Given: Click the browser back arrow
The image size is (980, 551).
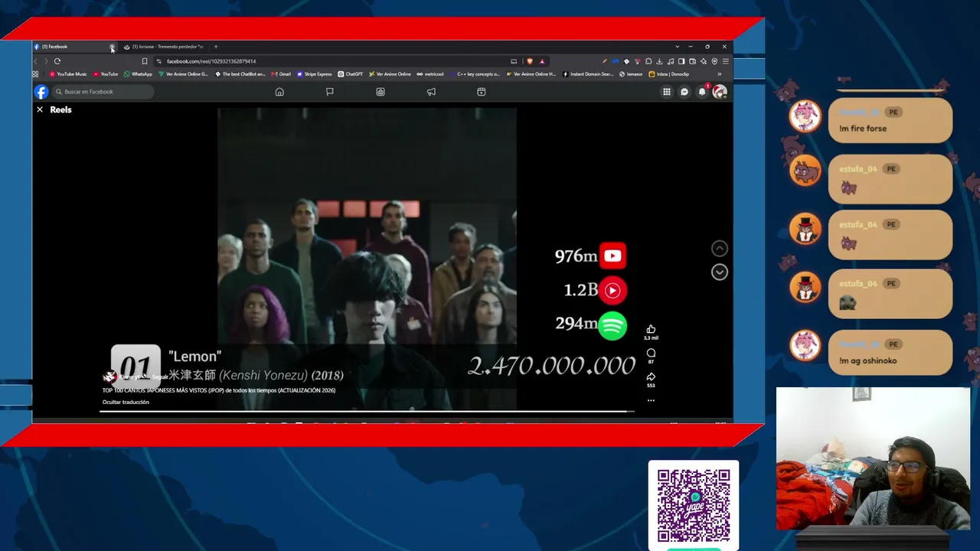Looking at the screenshot, I should tap(36, 61).
